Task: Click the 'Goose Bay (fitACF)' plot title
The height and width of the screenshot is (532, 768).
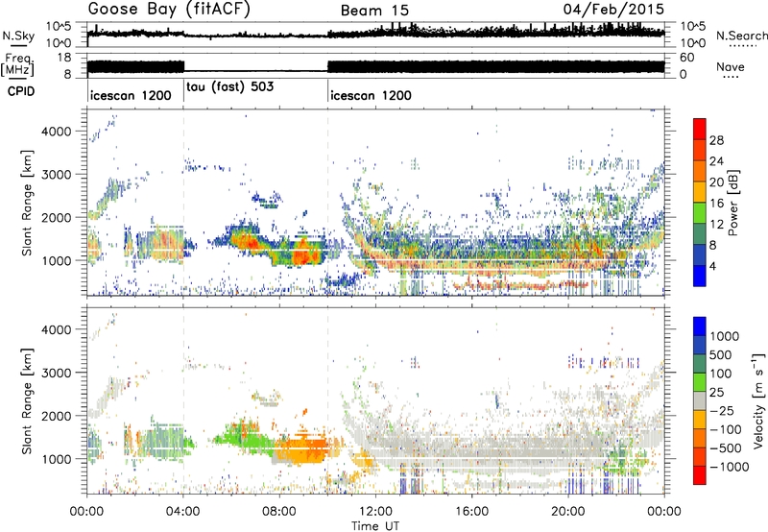Action: [169, 10]
